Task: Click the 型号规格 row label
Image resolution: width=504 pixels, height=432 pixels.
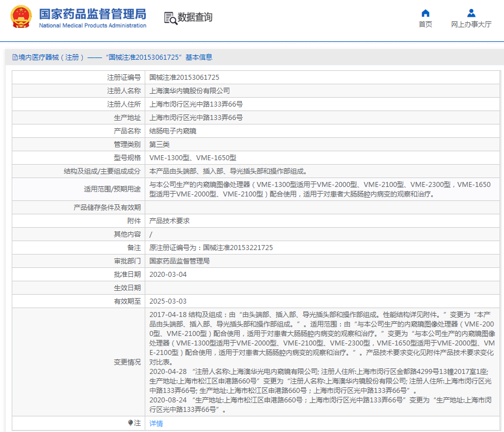Action: click(x=127, y=158)
